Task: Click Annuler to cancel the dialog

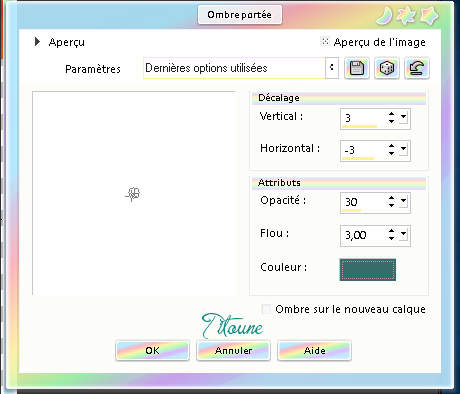Action: click(x=233, y=350)
